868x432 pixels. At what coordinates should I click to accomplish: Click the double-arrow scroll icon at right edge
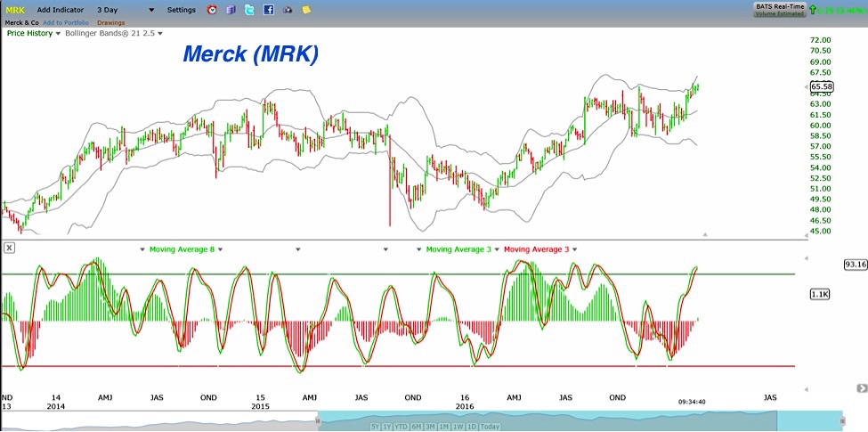(862, 387)
